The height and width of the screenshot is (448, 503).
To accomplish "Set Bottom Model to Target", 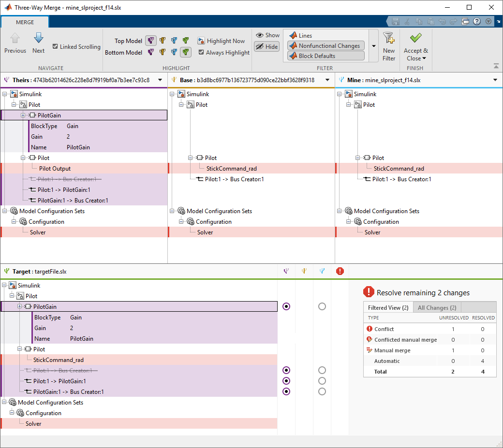I will pos(185,52).
